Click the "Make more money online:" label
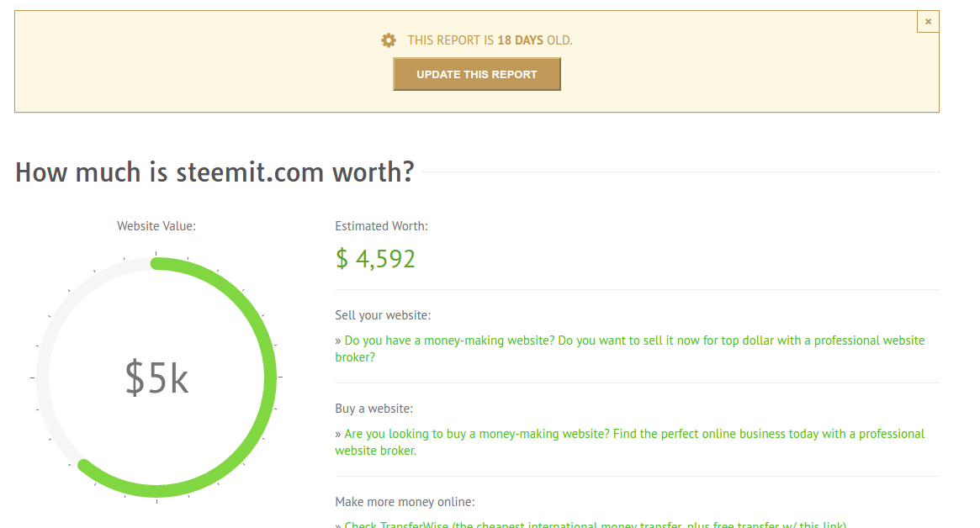This screenshot has width=980, height=528. (405, 502)
